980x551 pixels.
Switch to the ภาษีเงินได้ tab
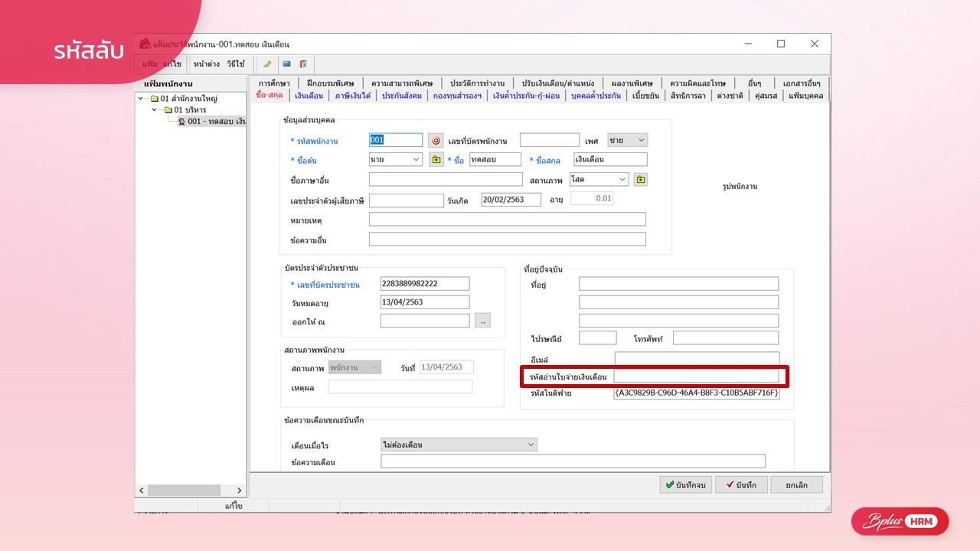coord(353,96)
